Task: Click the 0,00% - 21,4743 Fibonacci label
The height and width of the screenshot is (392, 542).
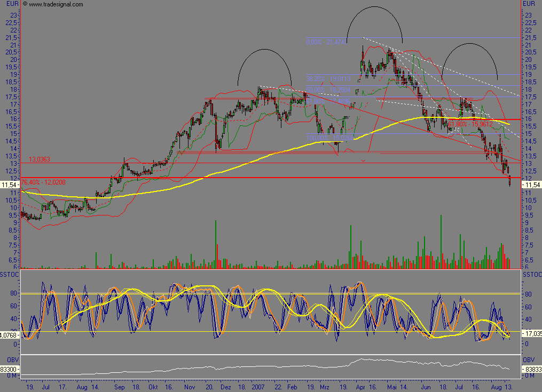Action: pos(327,41)
